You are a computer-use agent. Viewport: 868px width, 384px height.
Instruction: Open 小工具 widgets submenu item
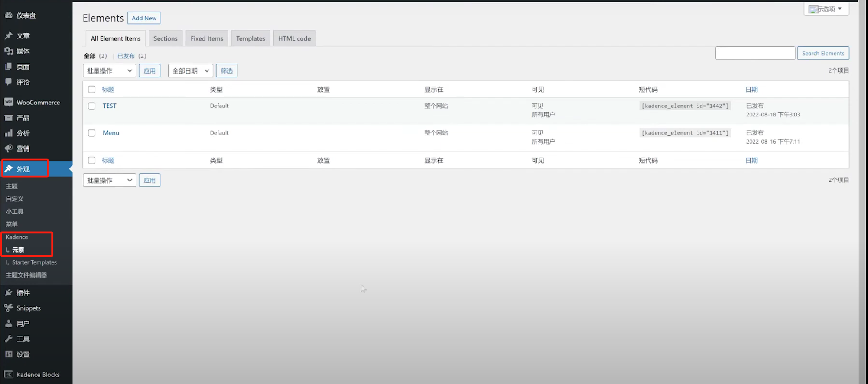pyautogui.click(x=15, y=211)
